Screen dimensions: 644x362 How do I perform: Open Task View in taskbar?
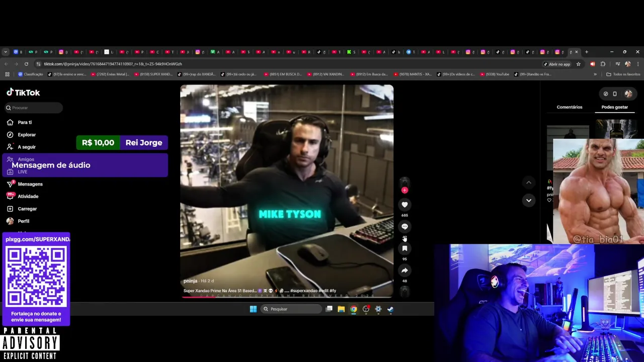(329, 309)
